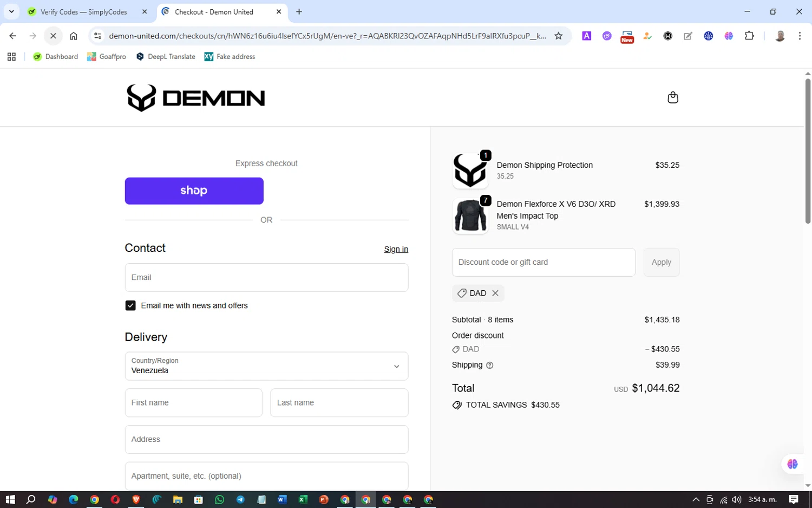Open the Extensions puzzle-piece menu
This screenshot has width=812, height=508.
click(749, 36)
